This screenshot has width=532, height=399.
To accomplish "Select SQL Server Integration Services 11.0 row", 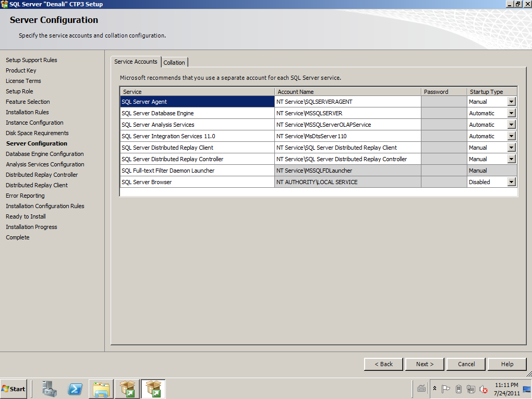I will [198, 136].
